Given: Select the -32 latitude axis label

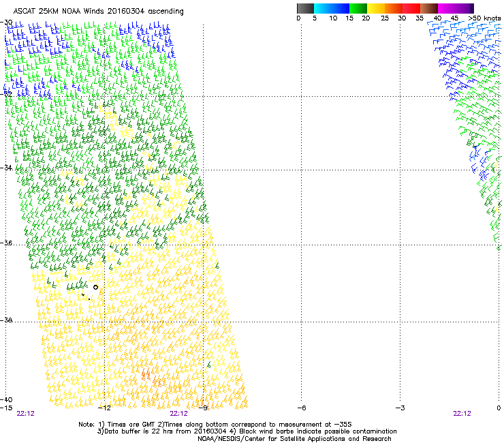Looking at the screenshot, I should [x=6, y=94].
